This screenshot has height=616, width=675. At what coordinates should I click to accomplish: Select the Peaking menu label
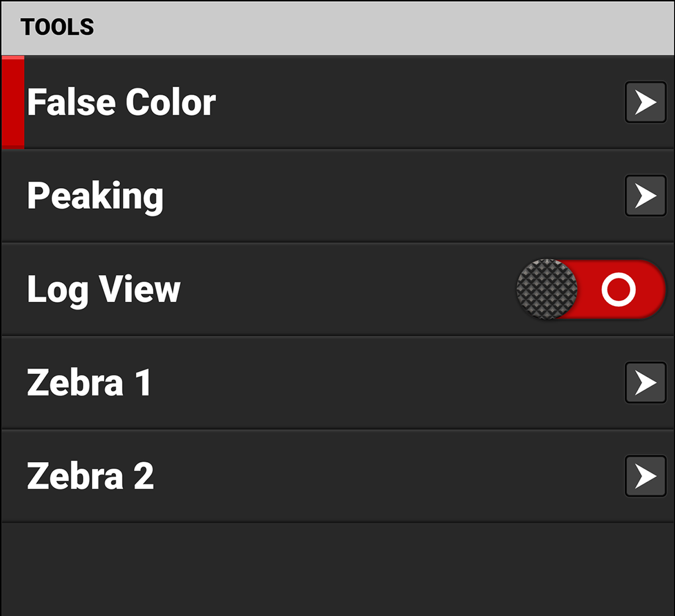tap(95, 196)
